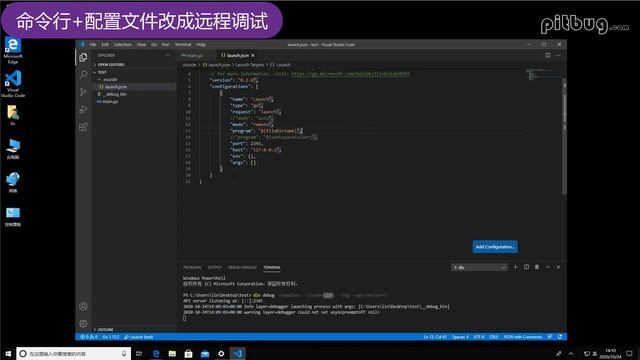Viewport: 640px width, 360px height.
Task: Select the Terminal panel tab
Action: coord(272,267)
